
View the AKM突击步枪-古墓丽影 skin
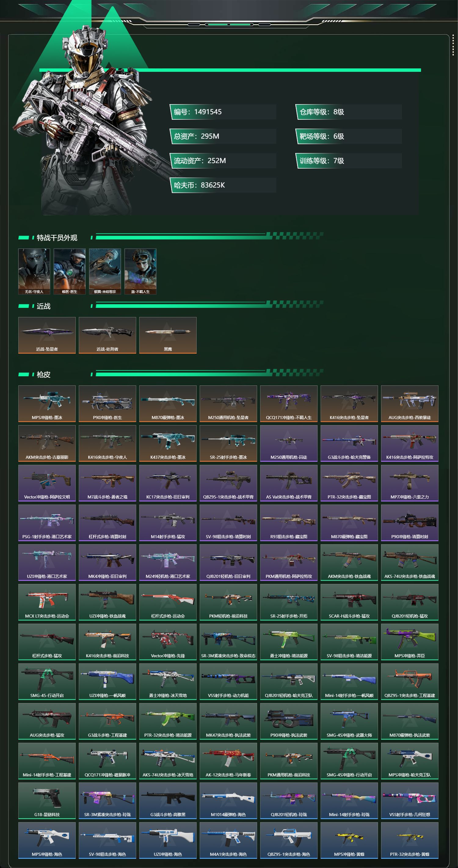click(47, 443)
